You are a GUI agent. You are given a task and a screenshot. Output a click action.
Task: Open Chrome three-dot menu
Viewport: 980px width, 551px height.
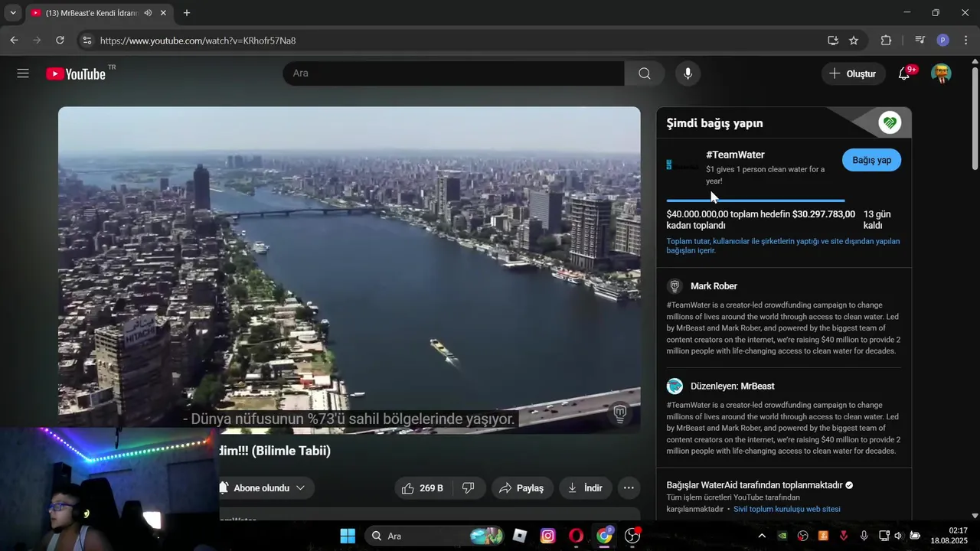point(965,41)
